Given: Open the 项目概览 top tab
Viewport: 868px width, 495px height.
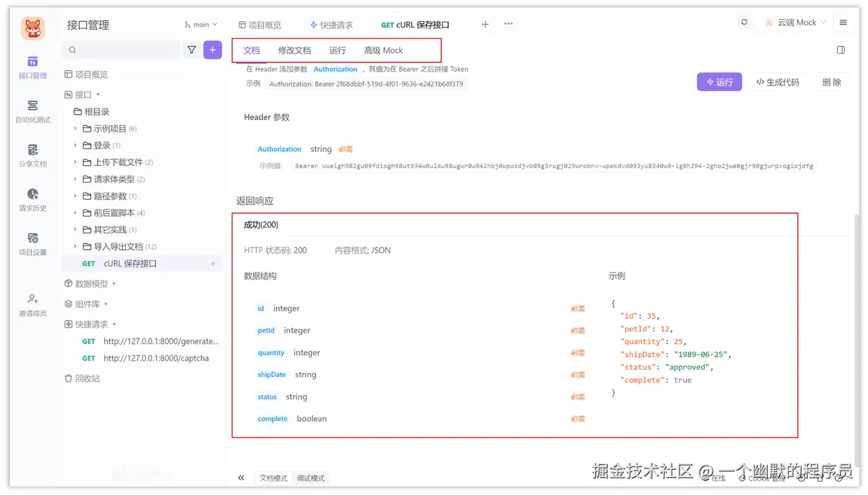Looking at the screenshot, I should pos(260,25).
